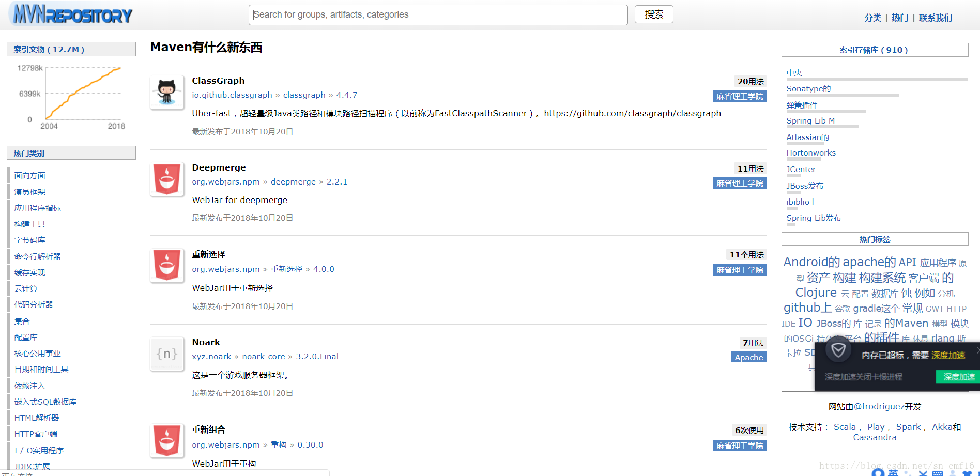
Task: Open the 应用程序指标 category
Action: [x=38, y=208]
